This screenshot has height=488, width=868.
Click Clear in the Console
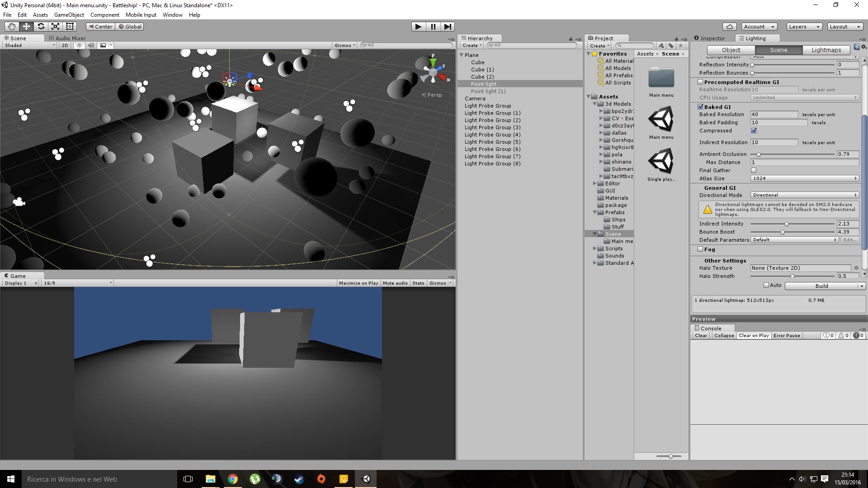click(x=701, y=336)
